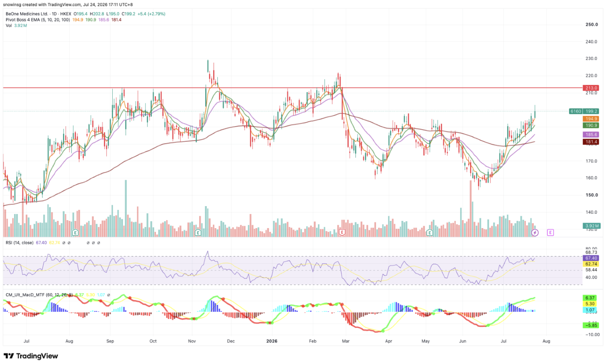Image resolution: width=605 pixels, height=364 pixels.
Task: Click the green earnings marker near May
Action: (429, 233)
